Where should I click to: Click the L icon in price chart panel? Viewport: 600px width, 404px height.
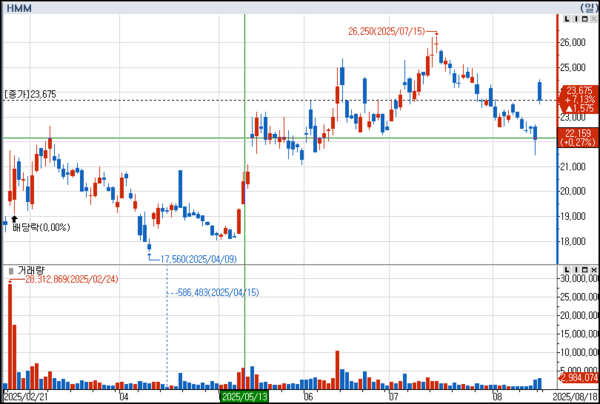(x=565, y=19)
